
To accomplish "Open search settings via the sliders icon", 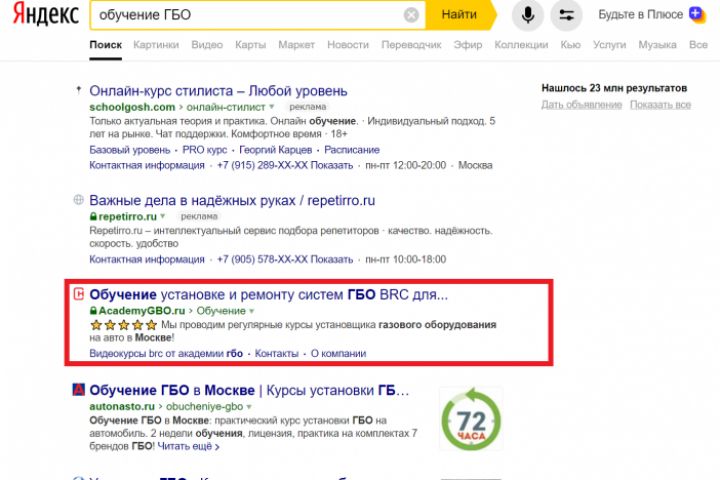I will (x=566, y=15).
